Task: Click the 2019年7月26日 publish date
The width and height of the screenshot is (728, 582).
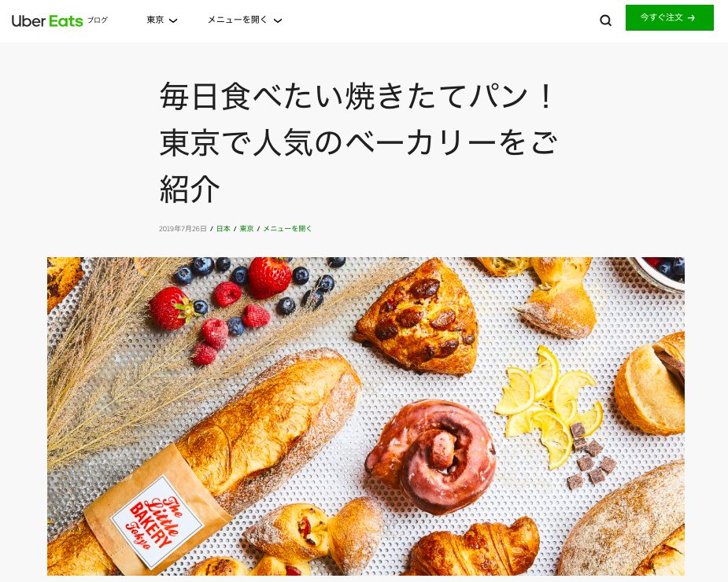Action: (x=183, y=228)
